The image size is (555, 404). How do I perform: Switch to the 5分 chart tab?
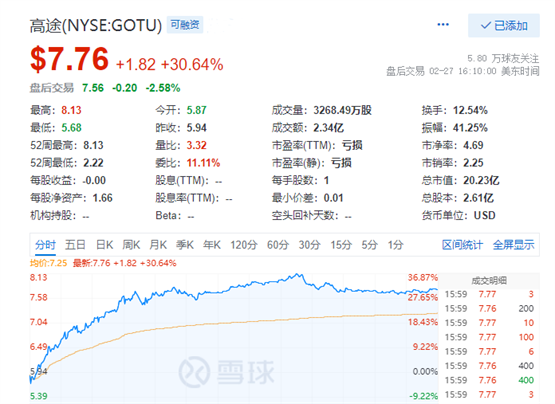[370, 245]
